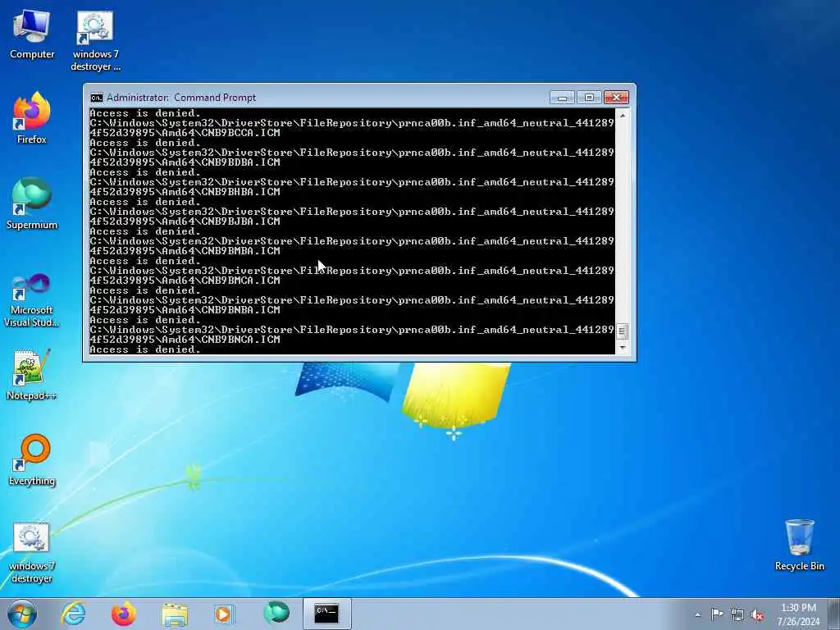
Task: Click the muted volume tray icon
Action: click(x=757, y=614)
